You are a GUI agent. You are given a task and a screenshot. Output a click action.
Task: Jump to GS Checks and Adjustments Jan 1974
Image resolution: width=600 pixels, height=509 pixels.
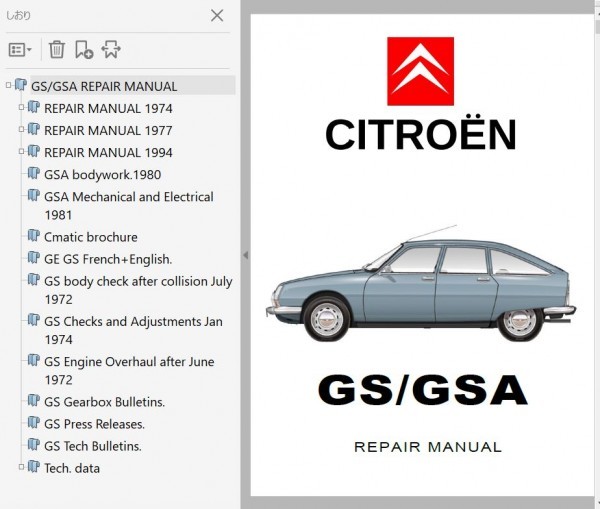tap(133, 331)
